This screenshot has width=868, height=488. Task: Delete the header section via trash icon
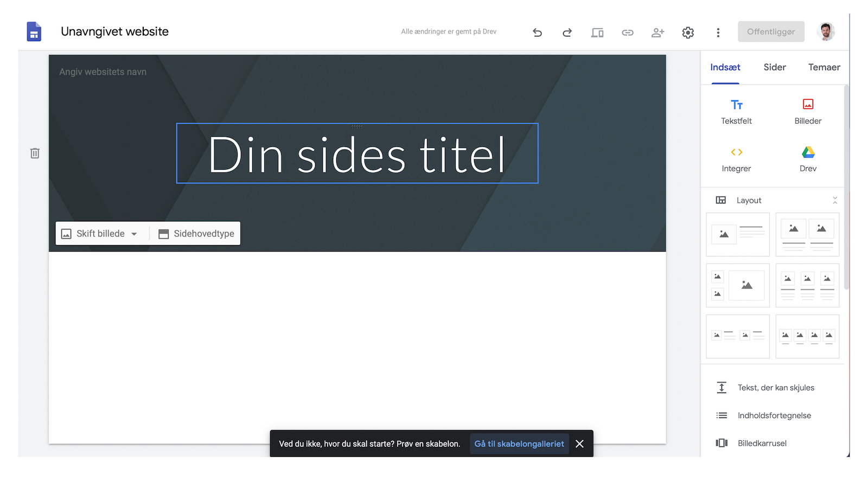35,153
